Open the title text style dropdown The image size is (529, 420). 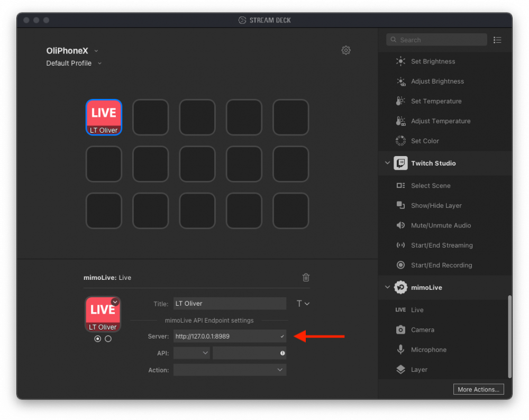click(x=303, y=304)
